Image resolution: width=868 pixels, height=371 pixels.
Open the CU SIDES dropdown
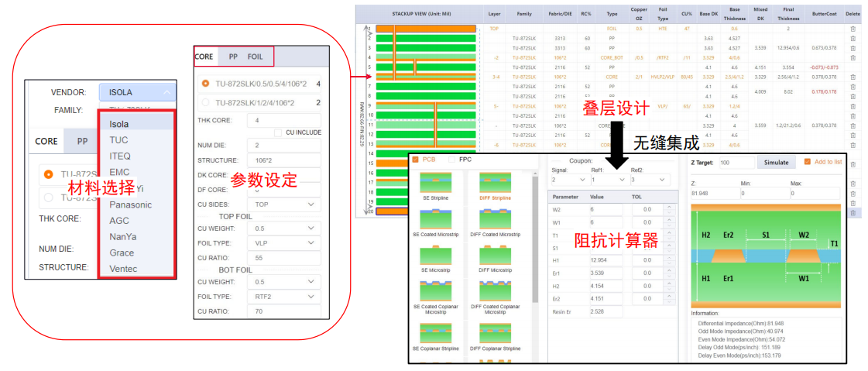[284, 204]
